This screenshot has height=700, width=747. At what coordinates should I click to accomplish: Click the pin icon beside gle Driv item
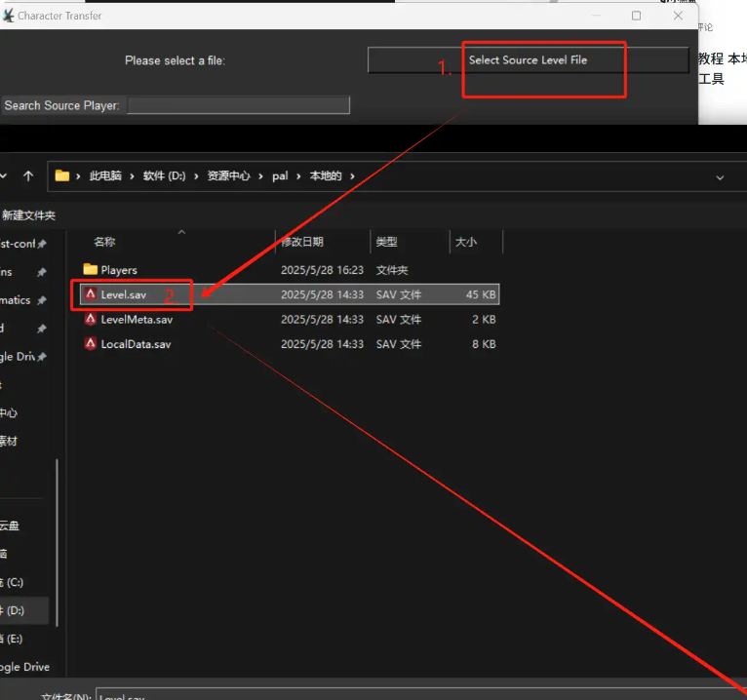coord(42,357)
